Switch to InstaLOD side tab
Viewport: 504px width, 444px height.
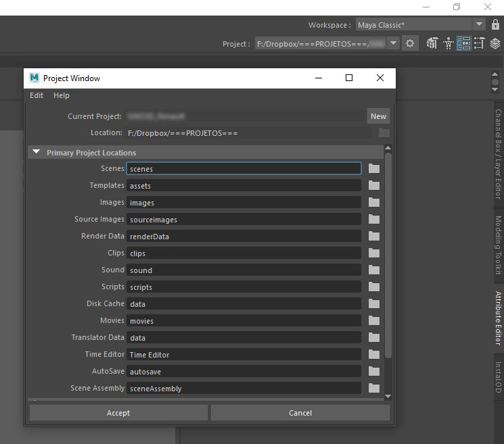tap(498, 377)
